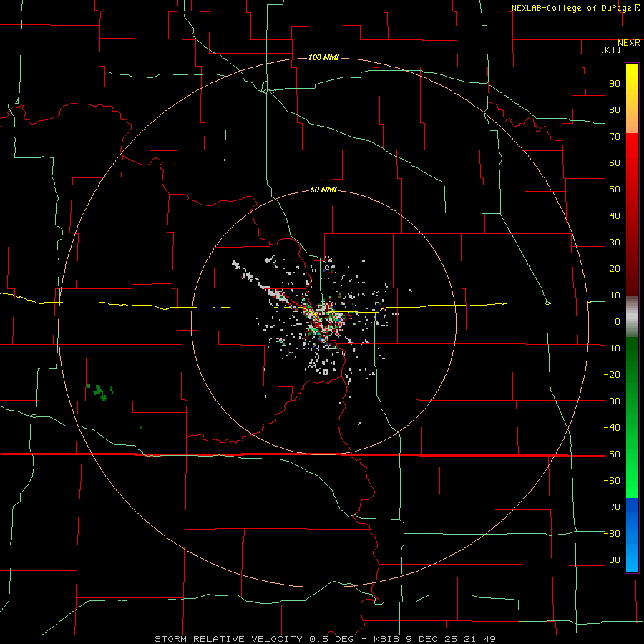Click the positive 30 value on the velocity scale

click(x=615, y=243)
